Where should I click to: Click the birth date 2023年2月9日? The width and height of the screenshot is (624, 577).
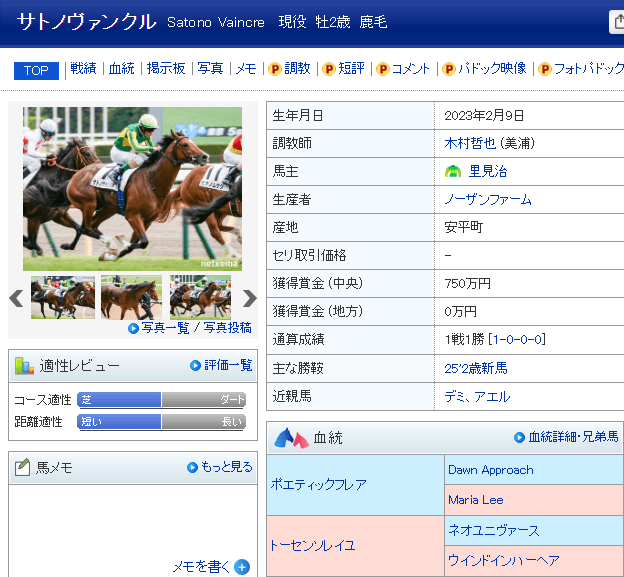(x=484, y=116)
